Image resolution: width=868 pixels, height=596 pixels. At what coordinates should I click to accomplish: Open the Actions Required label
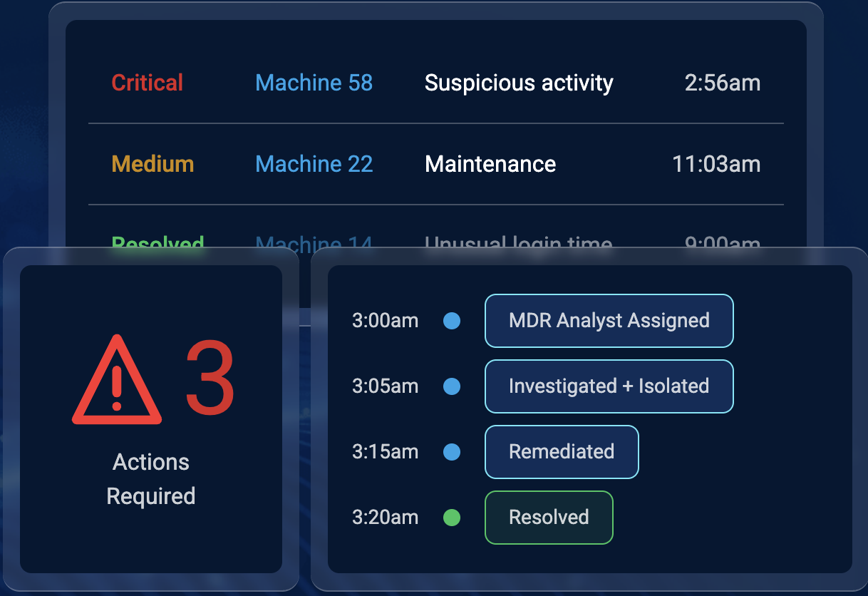151,478
